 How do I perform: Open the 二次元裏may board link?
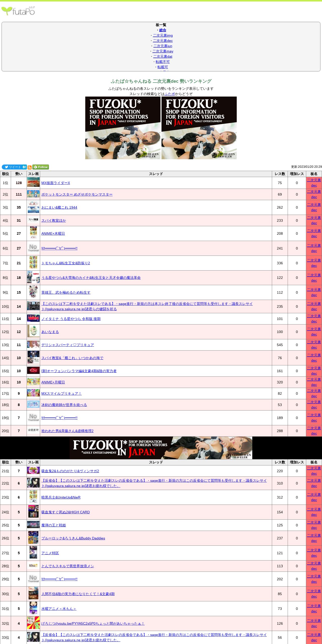pyautogui.click(x=163, y=51)
